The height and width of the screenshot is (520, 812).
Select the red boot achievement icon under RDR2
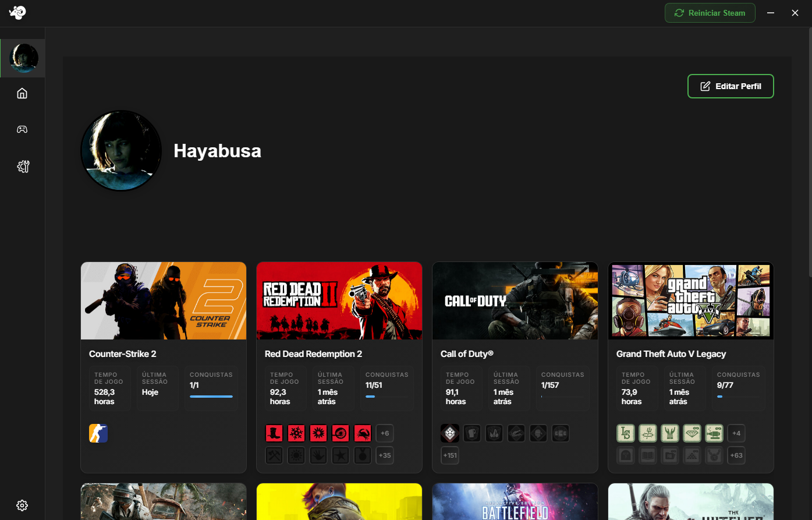click(x=274, y=433)
